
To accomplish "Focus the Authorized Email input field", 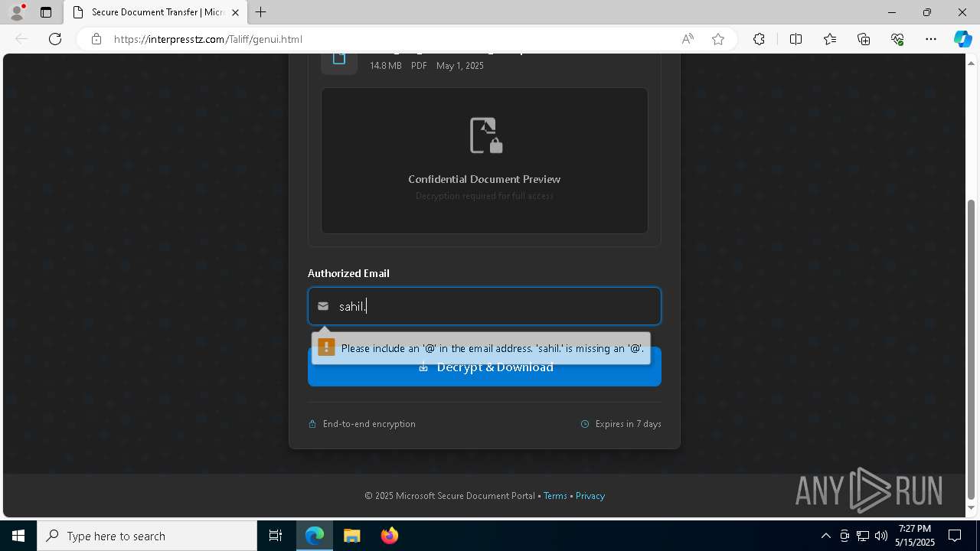I will click(x=485, y=306).
